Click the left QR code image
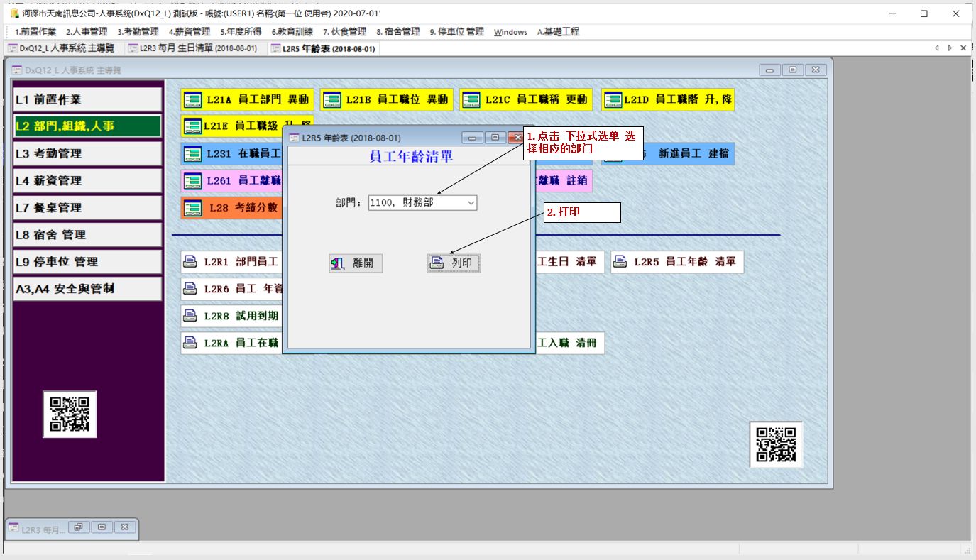The height and width of the screenshot is (560, 976). 70,414
